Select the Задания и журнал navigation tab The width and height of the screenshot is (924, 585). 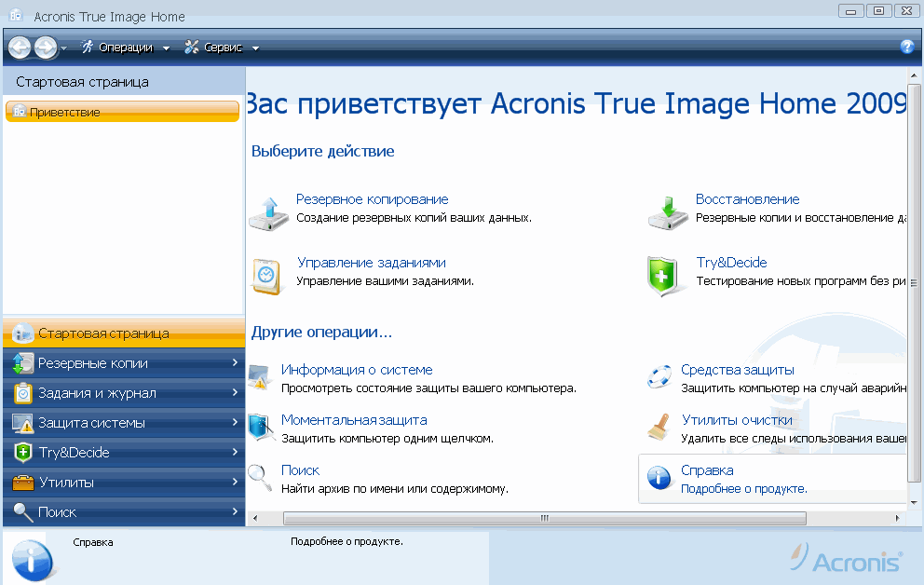coord(124,393)
